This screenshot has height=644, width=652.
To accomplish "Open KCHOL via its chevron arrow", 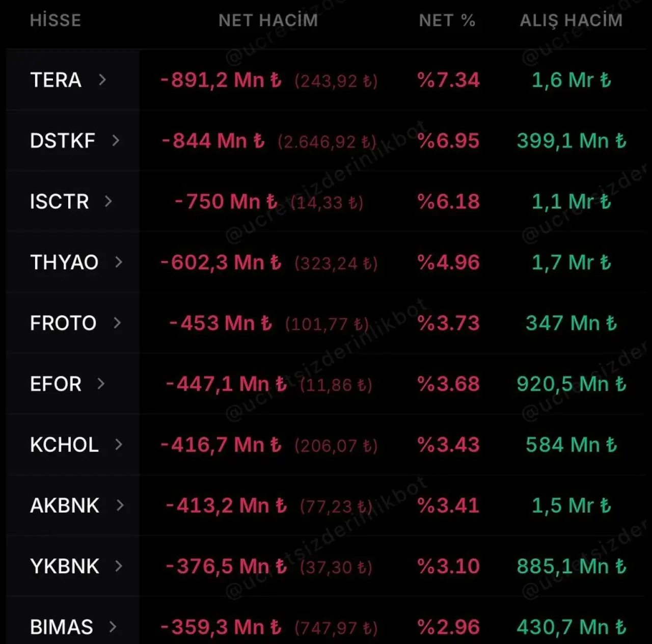I will click(x=119, y=444).
